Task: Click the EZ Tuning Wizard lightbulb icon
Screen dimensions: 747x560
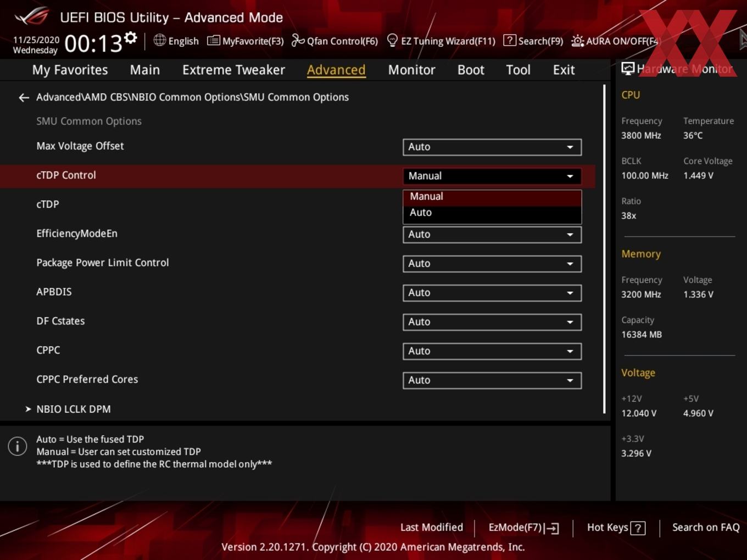Action: pyautogui.click(x=392, y=40)
